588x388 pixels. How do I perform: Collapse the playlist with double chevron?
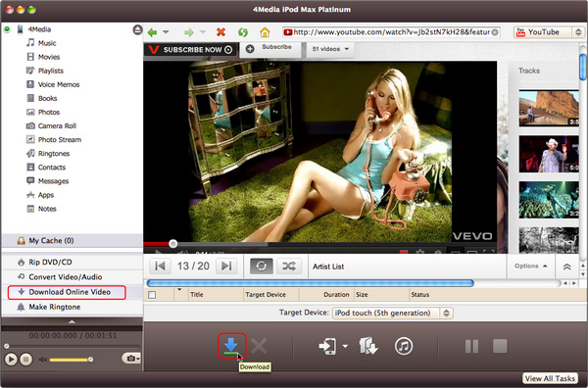pos(567,267)
